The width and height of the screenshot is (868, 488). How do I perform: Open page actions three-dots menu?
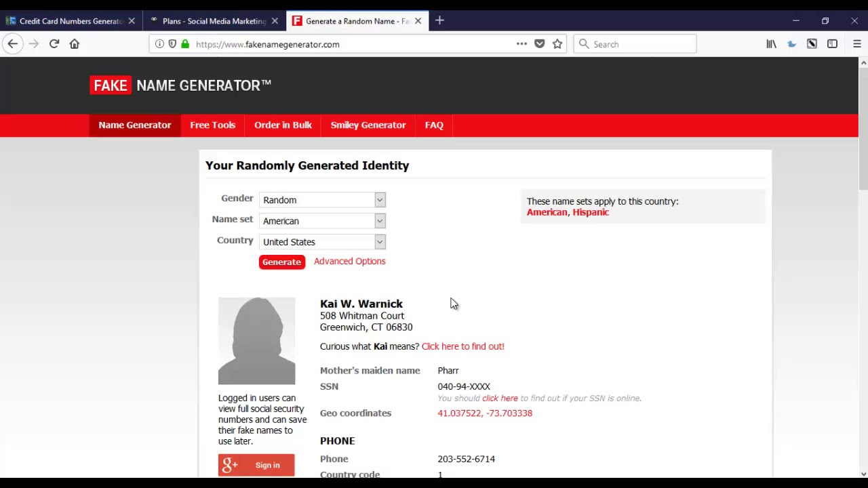(521, 44)
